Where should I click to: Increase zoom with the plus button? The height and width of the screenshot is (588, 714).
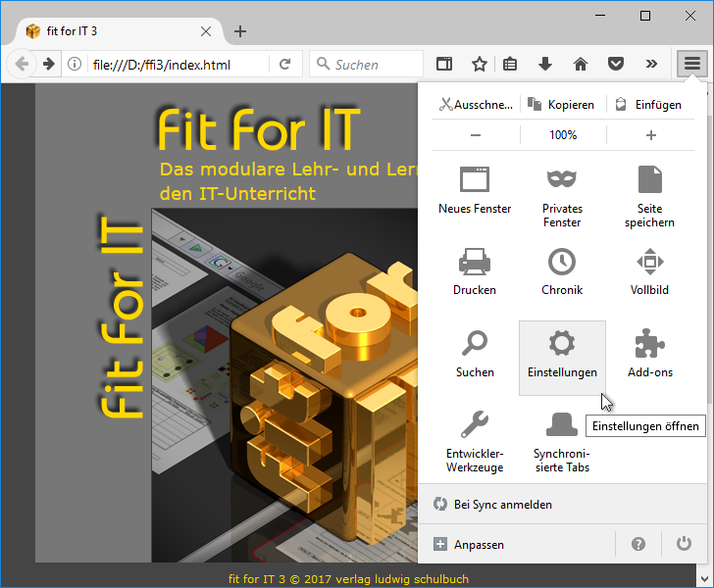coord(650,135)
